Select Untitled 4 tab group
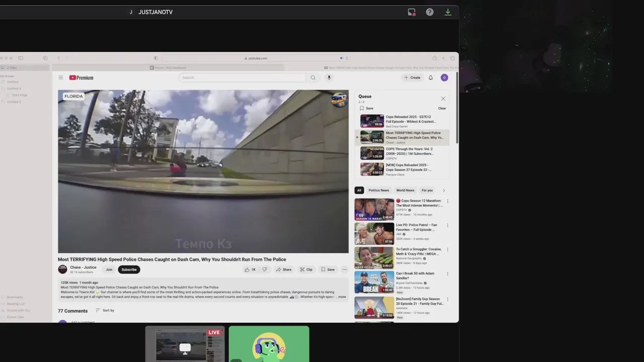The width and height of the screenshot is (644, 362). 14,88
